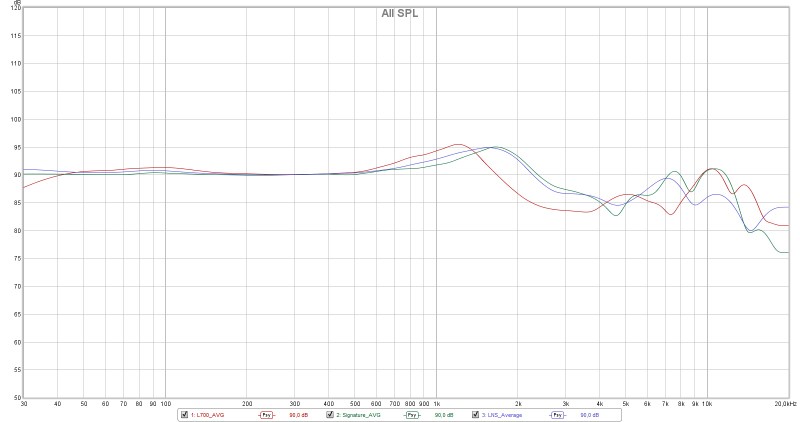Screen dimensions: 800x422
Task: Click the 50 value on the vertical axis
Action: [16, 397]
